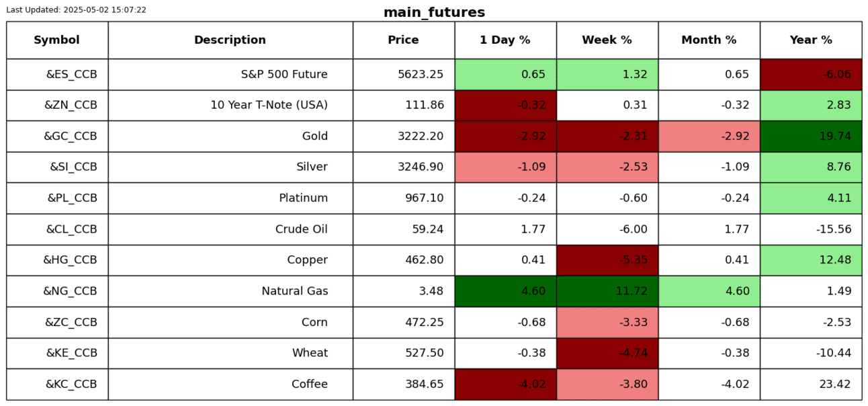Click the Description column header
Image resolution: width=868 pixels, height=406 pixels.
point(230,40)
